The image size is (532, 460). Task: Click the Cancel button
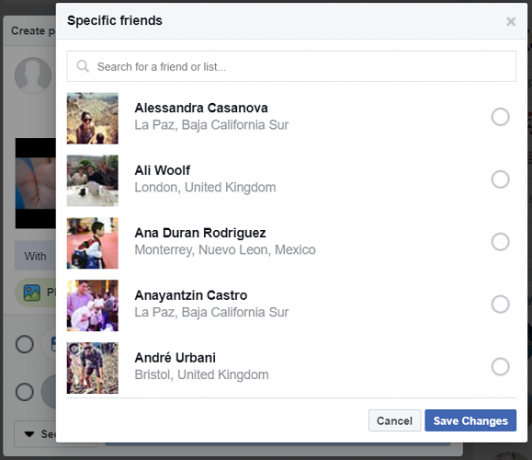395,421
